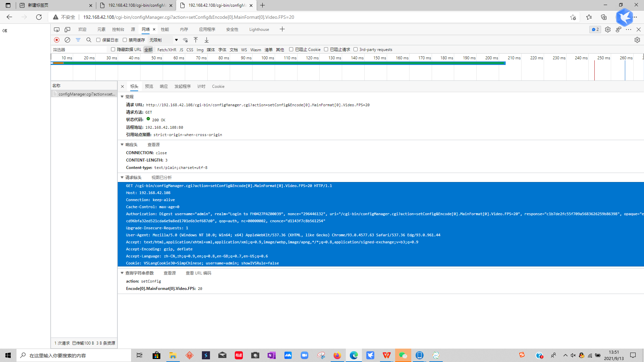Select the configManager.cgi request row
This screenshot has height=362, width=644.
tap(87, 94)
